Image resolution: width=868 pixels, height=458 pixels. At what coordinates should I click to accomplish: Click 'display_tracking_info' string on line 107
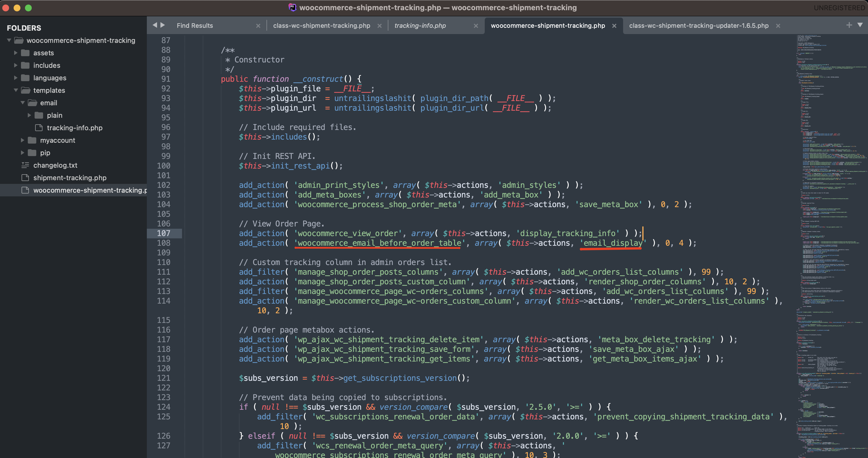[x=568, y=233]
